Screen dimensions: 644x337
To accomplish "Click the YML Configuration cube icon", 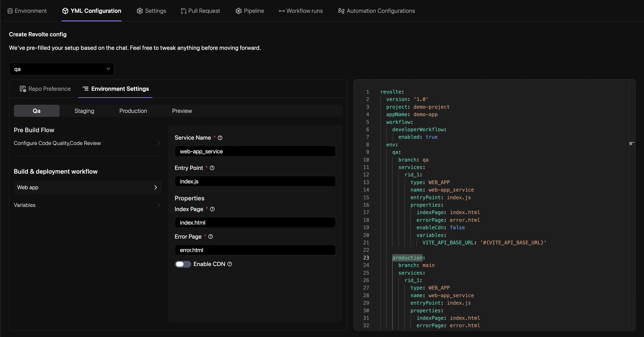I will pyautogui.click(x=65, y=11).
